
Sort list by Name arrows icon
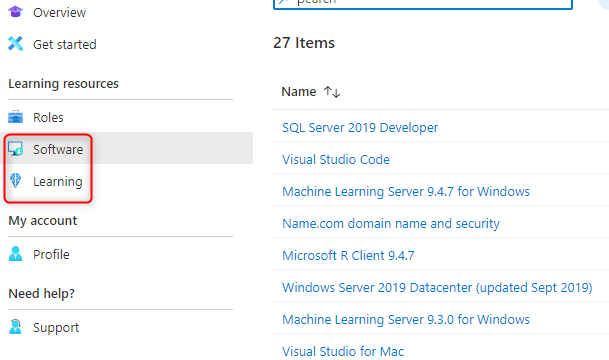(332, 92)
